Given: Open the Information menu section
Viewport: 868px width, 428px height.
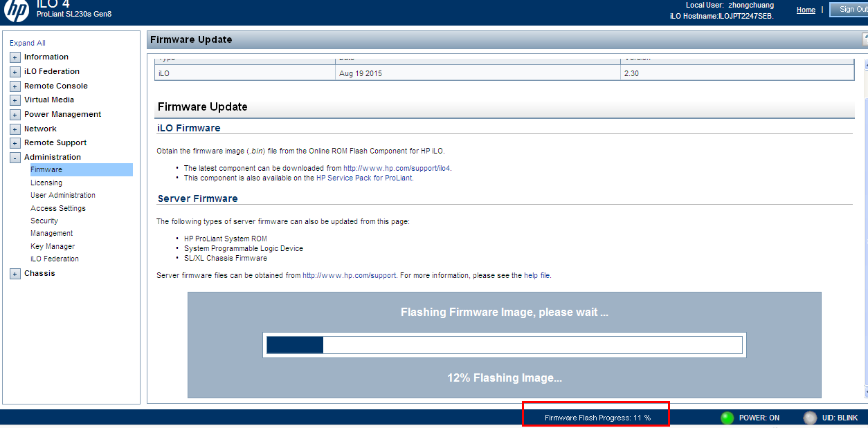Looking at the screenshot, I should (x=46, y=57).
